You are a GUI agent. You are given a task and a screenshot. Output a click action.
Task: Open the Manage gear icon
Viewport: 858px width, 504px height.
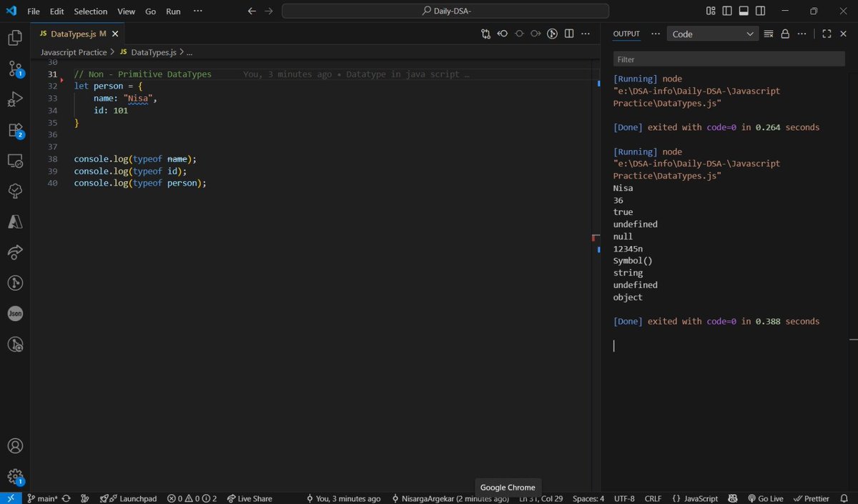click(15, 477)
